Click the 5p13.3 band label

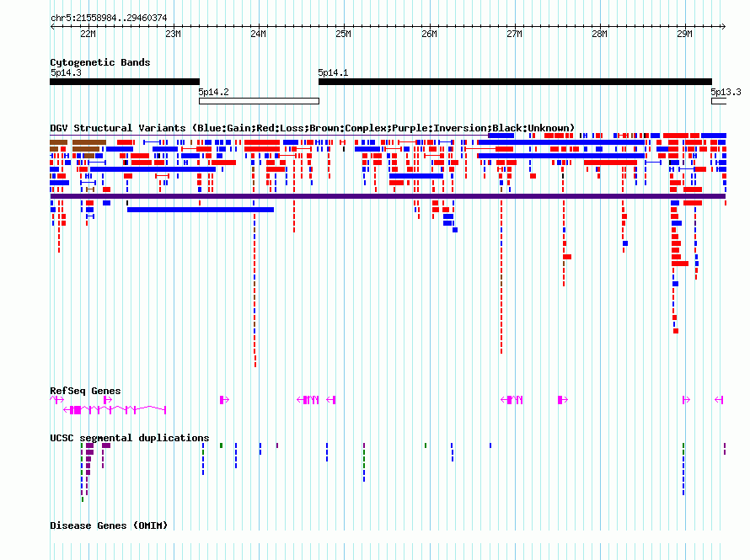point(726,92)
